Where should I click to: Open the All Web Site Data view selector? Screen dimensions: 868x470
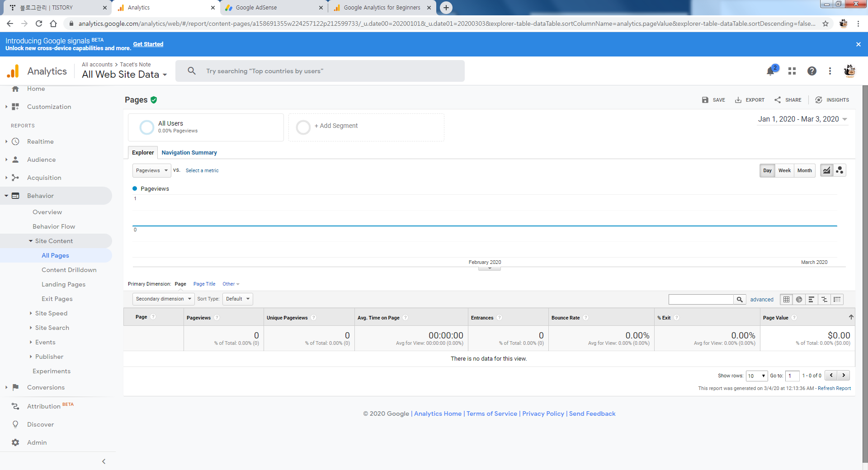click(x=124, y=75)
